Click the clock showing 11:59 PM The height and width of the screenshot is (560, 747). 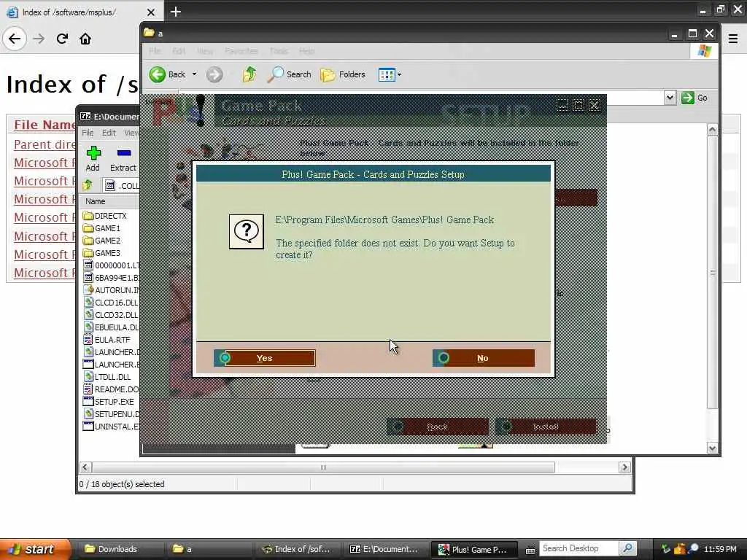pyautogui.click(x=720, y=549)
